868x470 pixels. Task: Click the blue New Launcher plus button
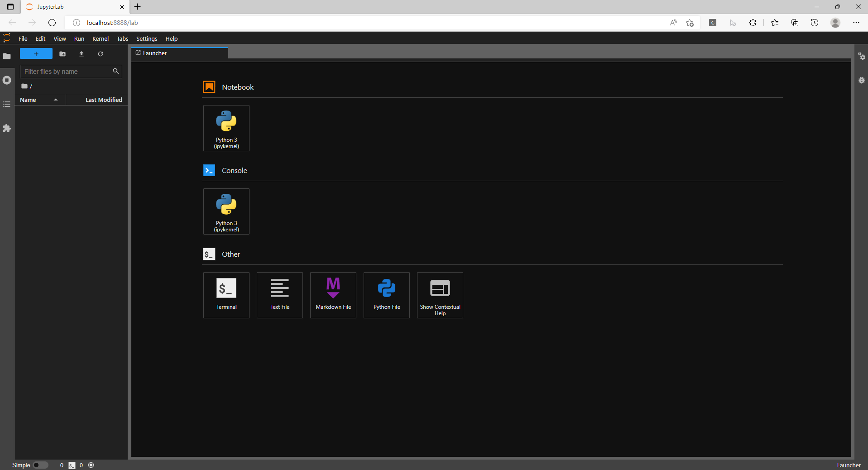[36, 54]
